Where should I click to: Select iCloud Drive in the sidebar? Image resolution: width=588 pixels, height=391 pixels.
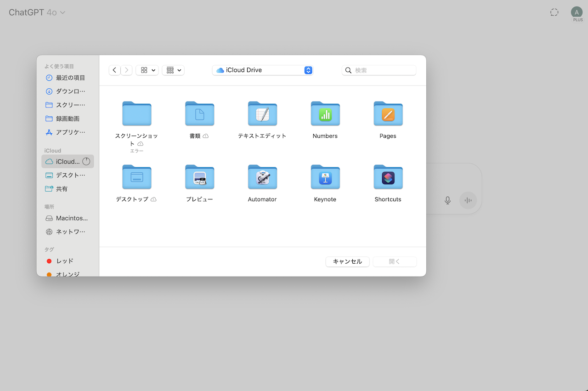point(68,161)
